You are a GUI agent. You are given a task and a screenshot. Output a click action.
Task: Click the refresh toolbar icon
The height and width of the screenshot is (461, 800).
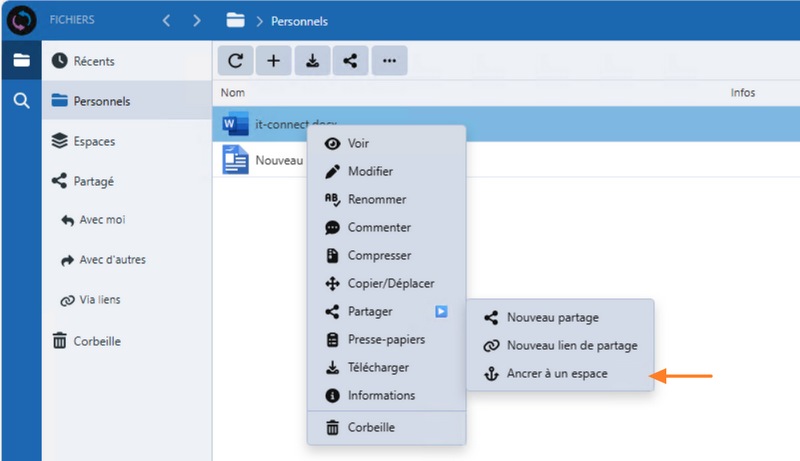pyautogui.click(x=235, y=61)
